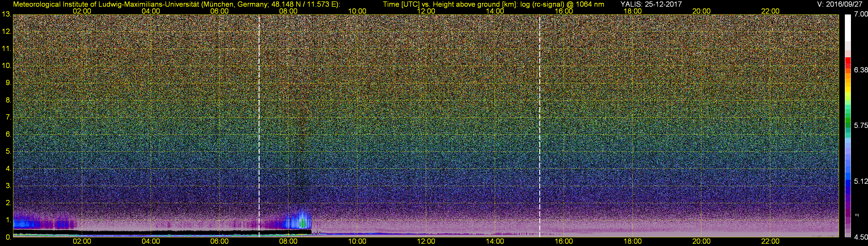This screenshot has height=246, width=868.
Task: Click the 'Time [UTC] vs. Height above ground' caption
Action: coord(493,4)
